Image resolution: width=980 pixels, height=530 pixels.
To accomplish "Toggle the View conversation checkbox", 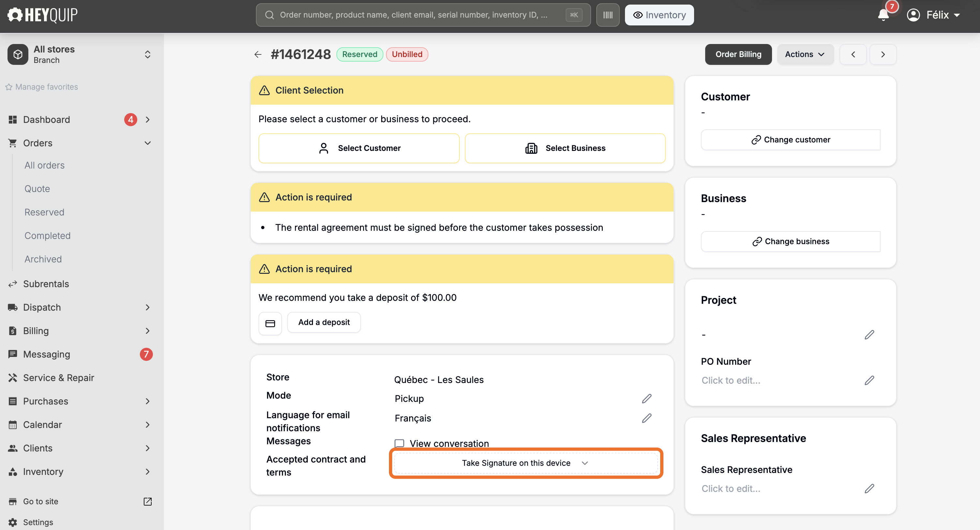I will pyautogui.click(x=399, y=443).
